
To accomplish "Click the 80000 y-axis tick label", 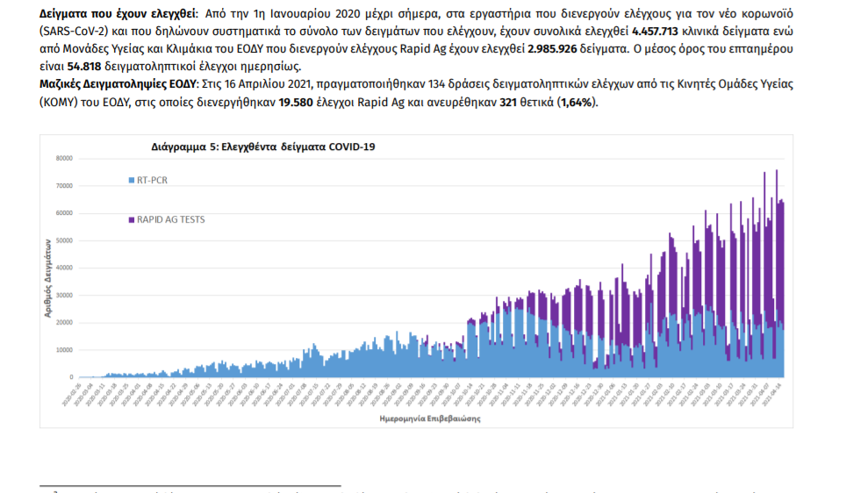I will click(64, 159).
